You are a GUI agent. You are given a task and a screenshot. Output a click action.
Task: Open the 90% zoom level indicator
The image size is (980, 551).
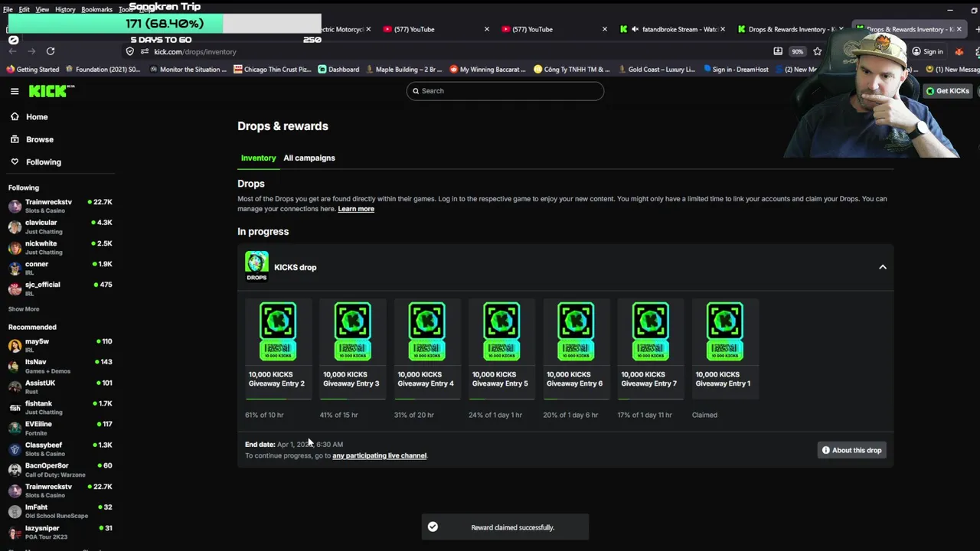(798, 51)
